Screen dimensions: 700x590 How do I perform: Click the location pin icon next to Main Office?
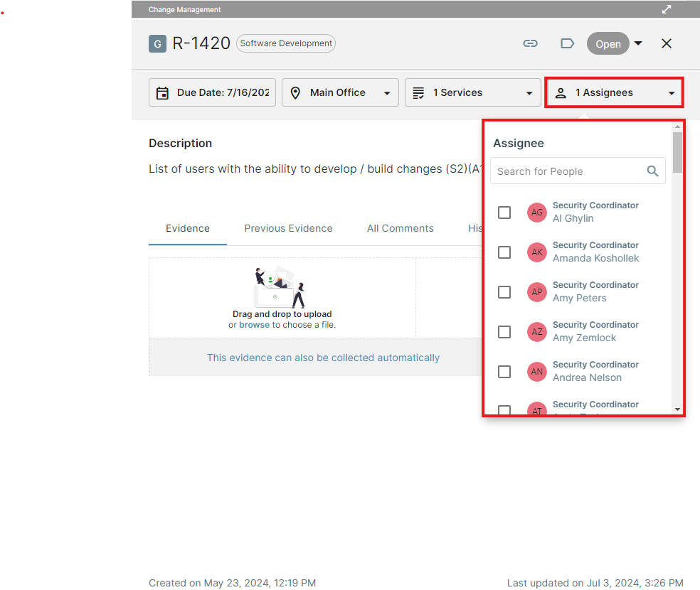[x=295, y=92]
